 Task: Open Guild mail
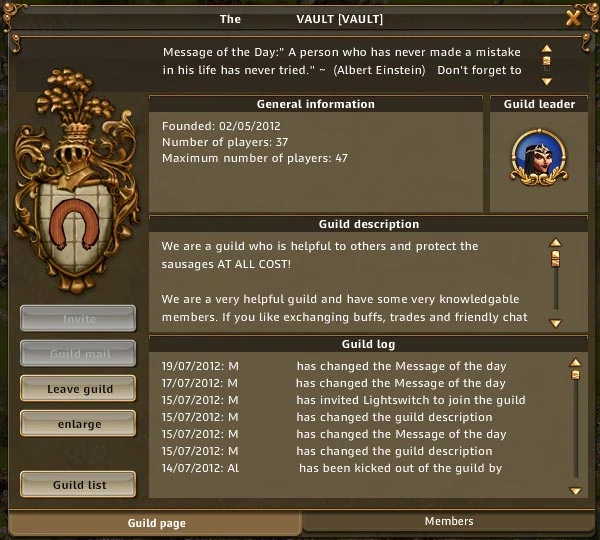point(78,353)
